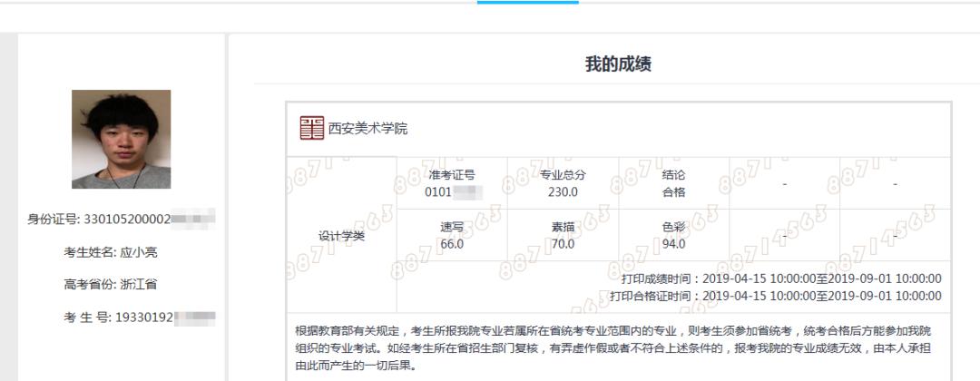Click the 设计学类 category cell

(x=341, y=236)
